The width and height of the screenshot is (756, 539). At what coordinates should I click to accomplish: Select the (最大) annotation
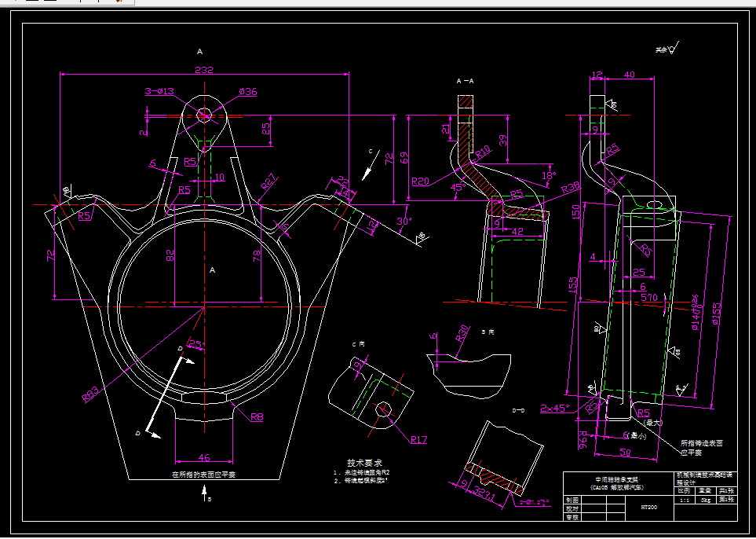click(653, 423)
